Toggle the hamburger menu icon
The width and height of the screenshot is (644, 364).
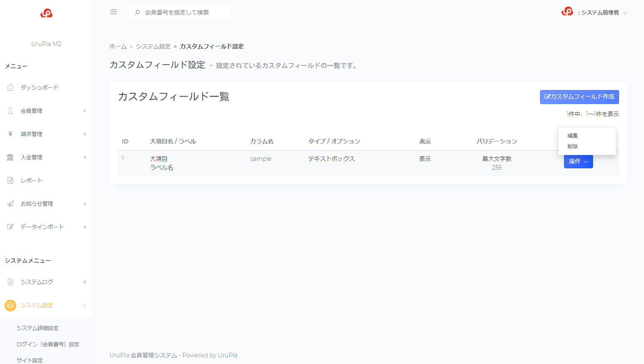click(114, 12)
